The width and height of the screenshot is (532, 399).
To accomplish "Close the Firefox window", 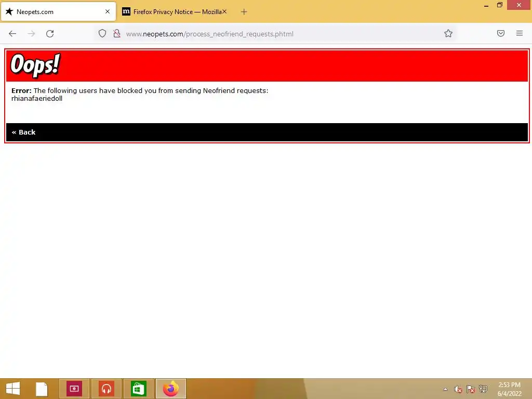I will 519,5.
